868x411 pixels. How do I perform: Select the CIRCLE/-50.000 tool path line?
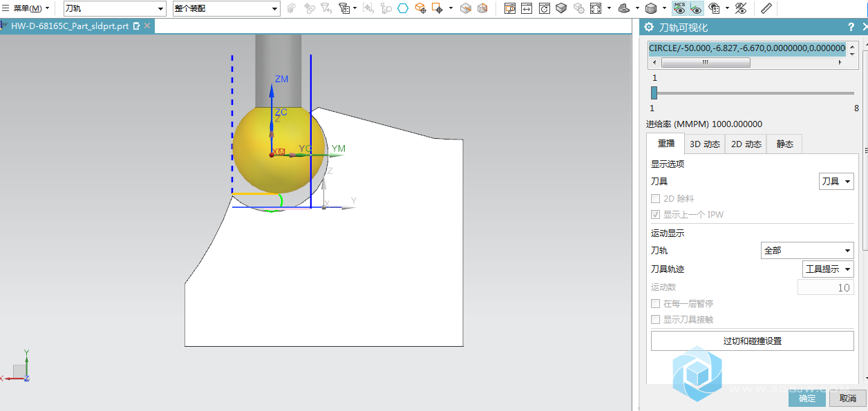point(747,48)
